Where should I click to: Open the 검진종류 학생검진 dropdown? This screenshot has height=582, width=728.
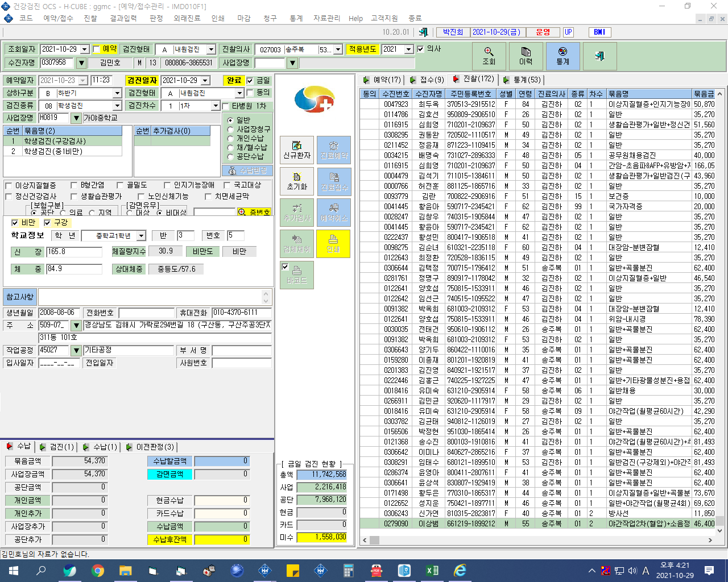117,106
